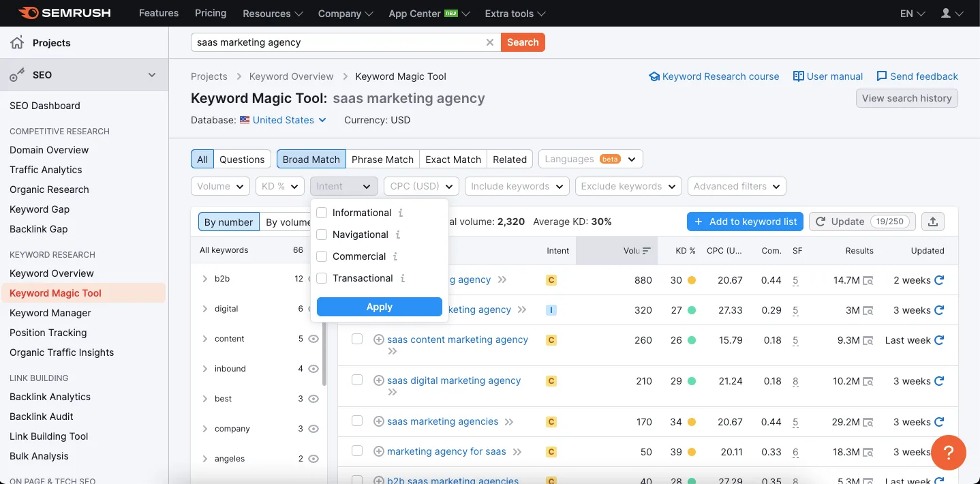Click the blue Apply button
980x484 pixels.
380,307
